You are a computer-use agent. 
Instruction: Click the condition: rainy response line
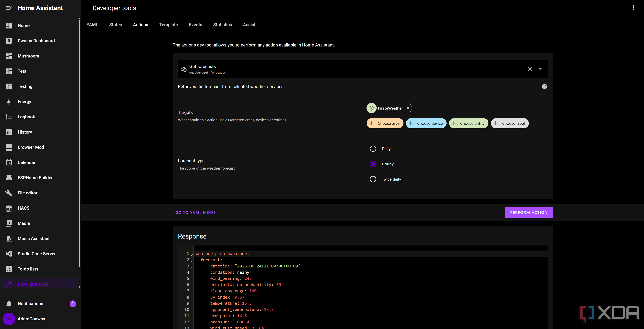point(230,272)
